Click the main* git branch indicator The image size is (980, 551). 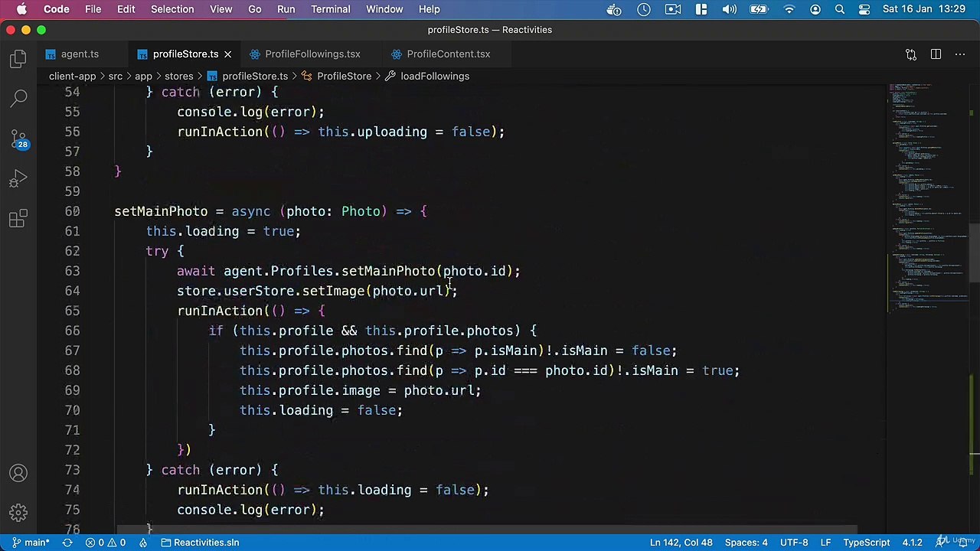(31, 543)
